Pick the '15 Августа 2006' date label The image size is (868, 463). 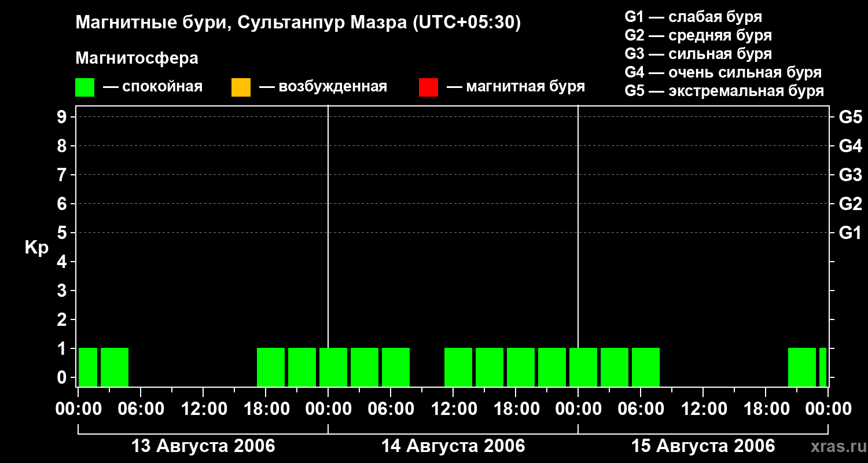(703, 446)
